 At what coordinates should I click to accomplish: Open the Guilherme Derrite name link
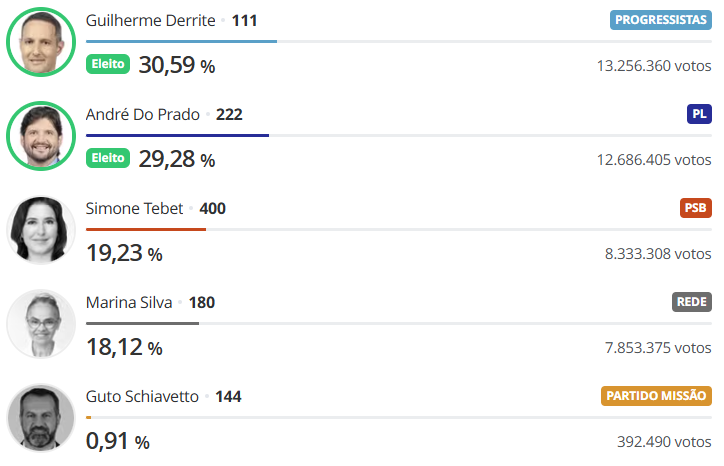click(x=151, y=21)
